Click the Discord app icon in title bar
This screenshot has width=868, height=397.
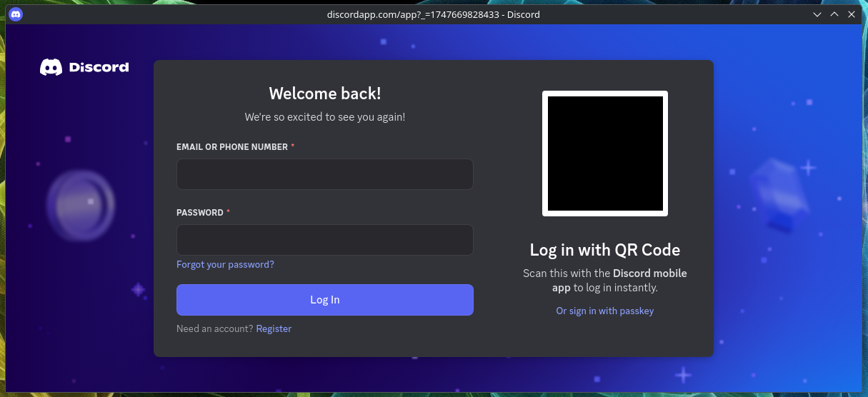point(15,14)
